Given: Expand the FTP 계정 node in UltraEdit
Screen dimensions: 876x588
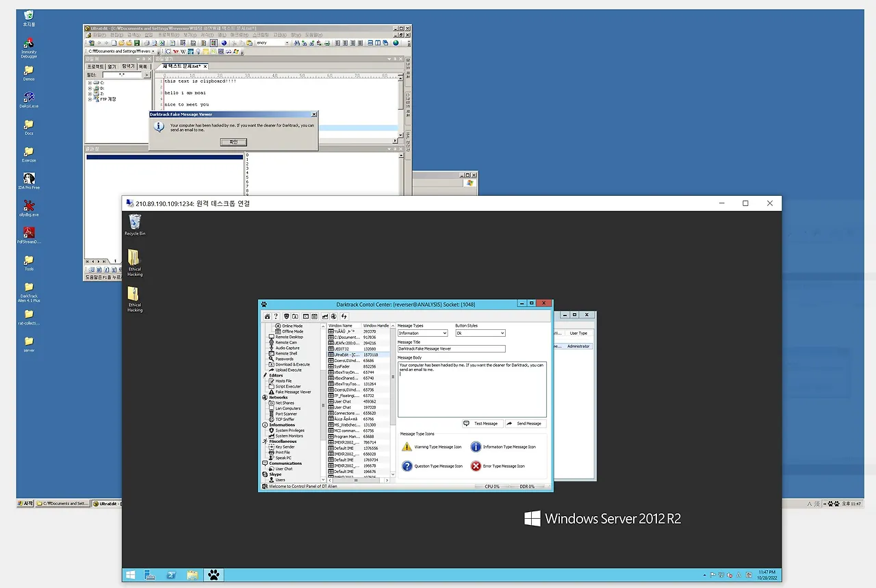Looking at the screenshot, I should 90,99.
